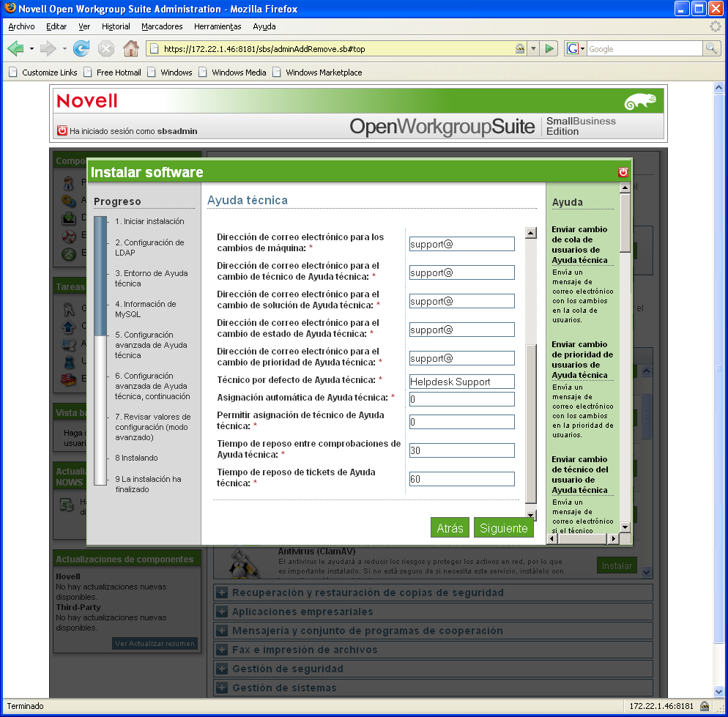Viewport: 728px width, 717px height.
Task: Click the red logout icon next to sbsadmin
Action: click(x=62, y=130)
